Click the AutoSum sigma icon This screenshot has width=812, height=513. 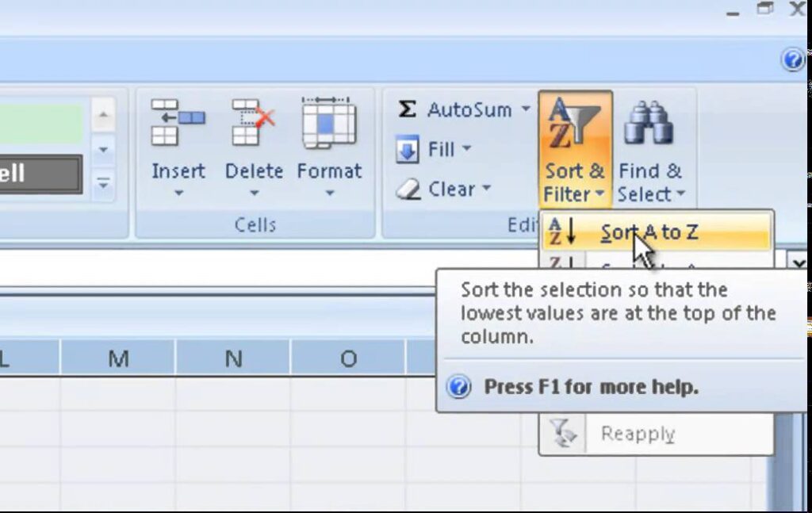(x=407, y=109)
